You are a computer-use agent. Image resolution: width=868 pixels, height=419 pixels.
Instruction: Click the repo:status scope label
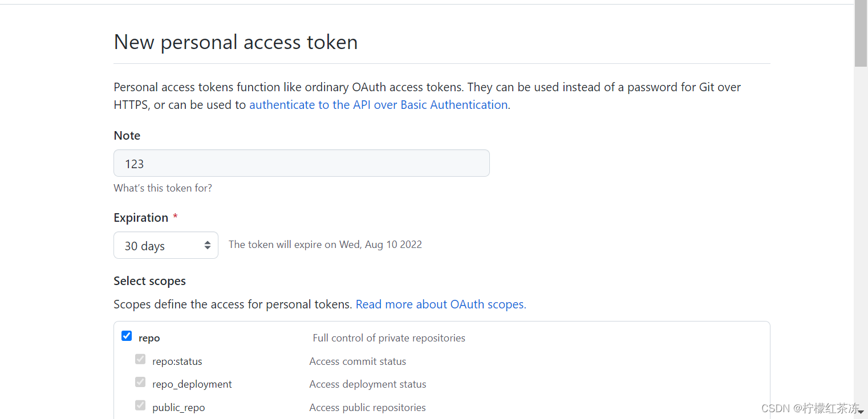[x=177, y=361]
